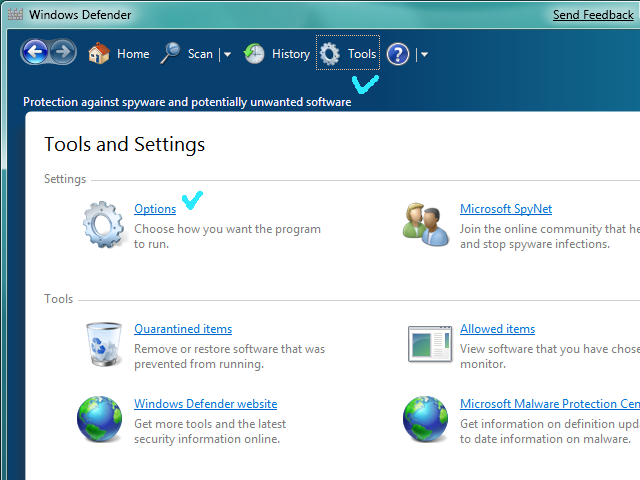Click the Forward arrow navigation button

click(x=63, y=52)
